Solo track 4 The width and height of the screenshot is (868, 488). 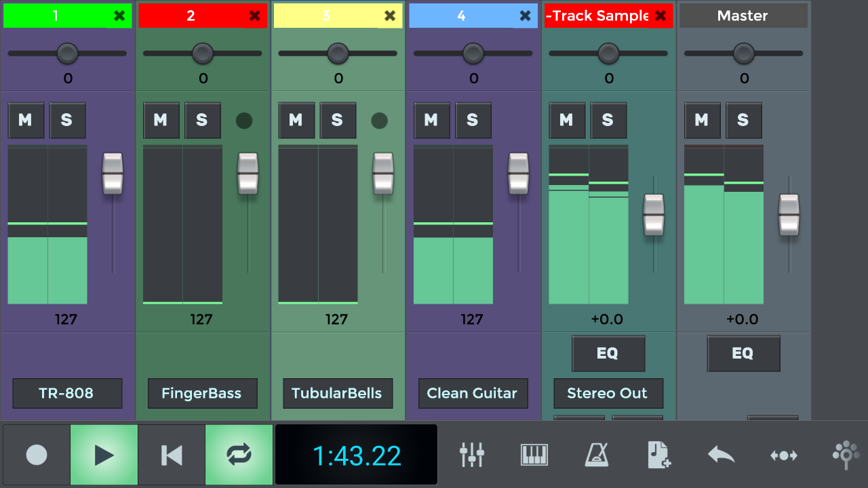click(473, 121)
